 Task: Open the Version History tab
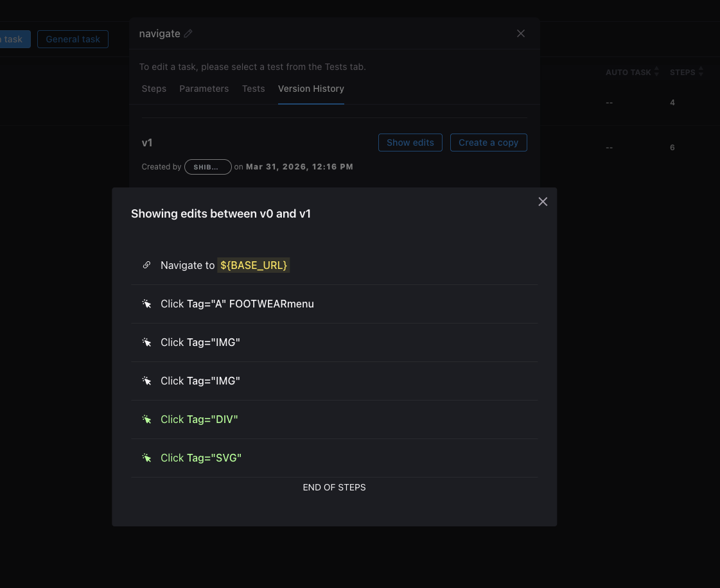point(311,89)
